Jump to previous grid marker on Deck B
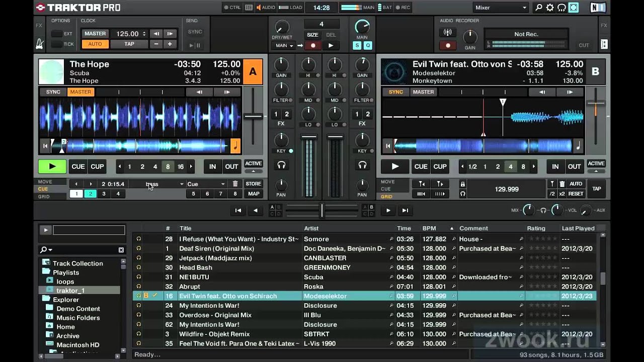 click(x=421, y=184)
